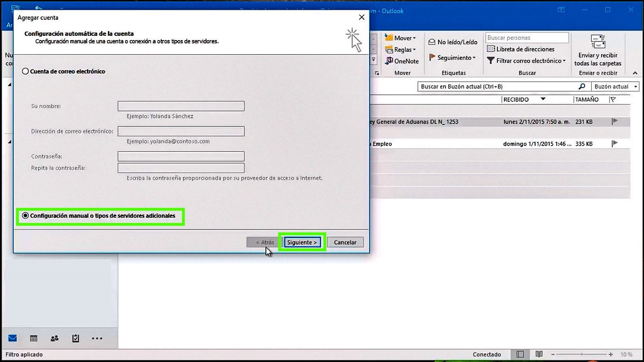The image size is (644, 362).
Task: Toggle No leído/Leído envelope icon
Action: (x=432, y=42)
